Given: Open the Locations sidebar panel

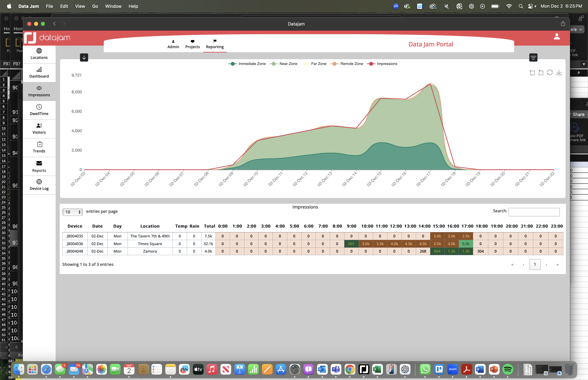Looking at the screenshot, I should tap(39, 54).
